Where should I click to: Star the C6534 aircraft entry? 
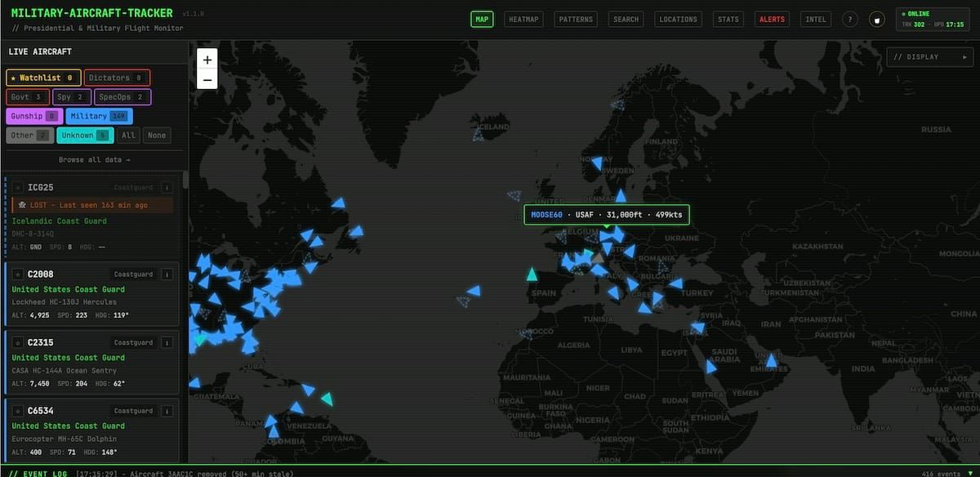(x=18, y=411)
